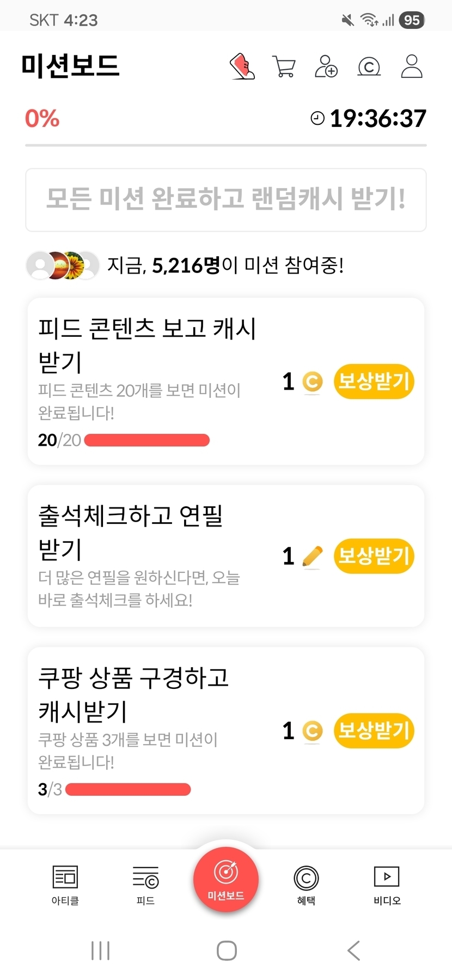The height and width of the screenshot is (980, 452).
Task: Tap 모든 미션 완료하고 랜덤캐시 받기 banner
Action: 226,199
